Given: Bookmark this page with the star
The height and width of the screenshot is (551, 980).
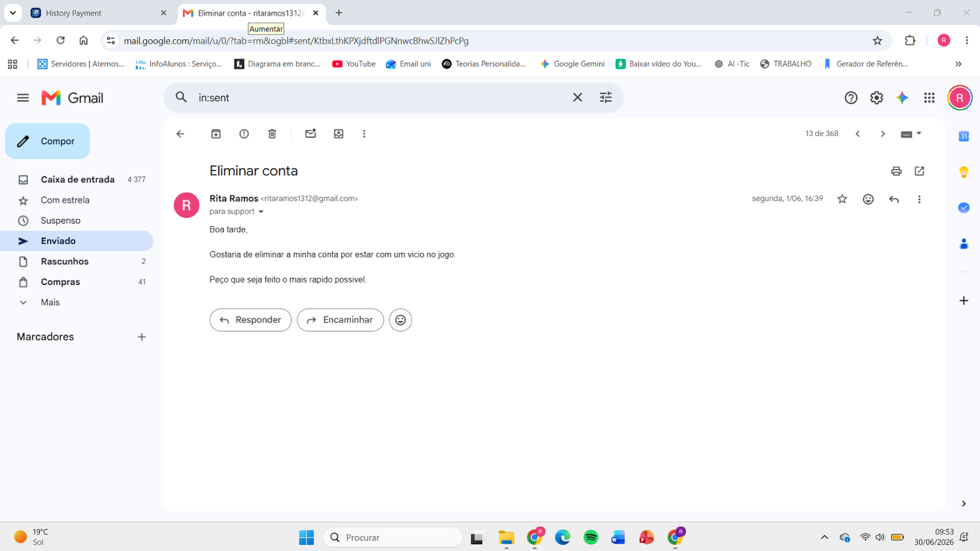Looking at the screenshot, I should pos(877,41).
